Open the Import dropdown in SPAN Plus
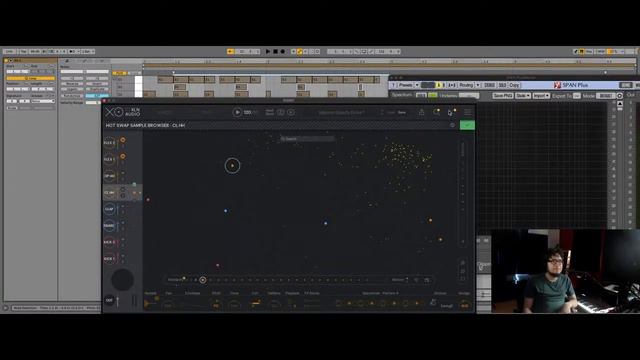Viewport: 640px width, 360px height. coord(541,96)
